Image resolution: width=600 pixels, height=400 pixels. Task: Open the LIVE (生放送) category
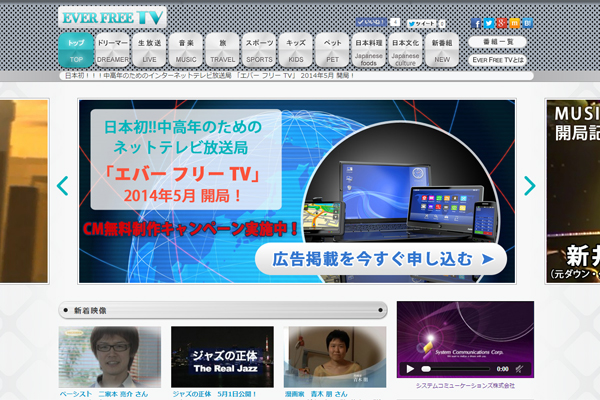tap(149, 50)
